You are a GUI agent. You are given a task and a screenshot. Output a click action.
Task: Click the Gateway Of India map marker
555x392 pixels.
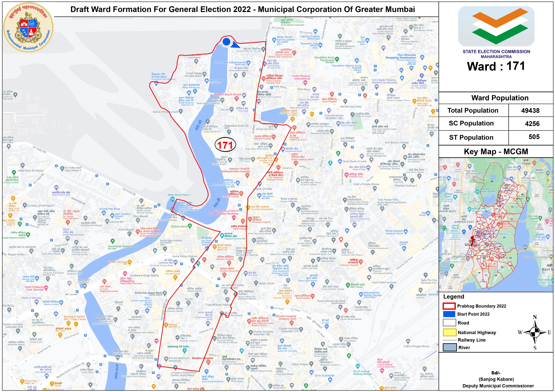[185, 350]
